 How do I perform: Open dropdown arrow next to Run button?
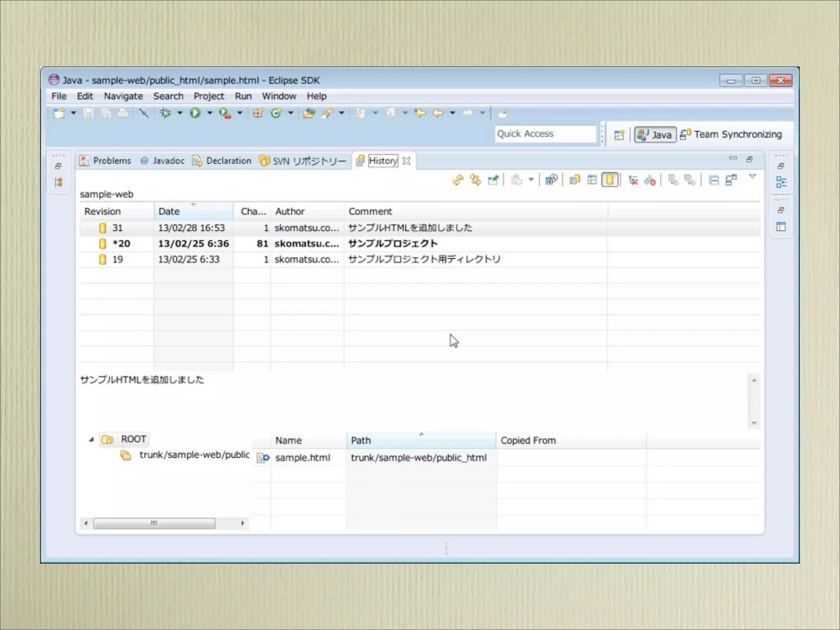(x=210, y=113)
